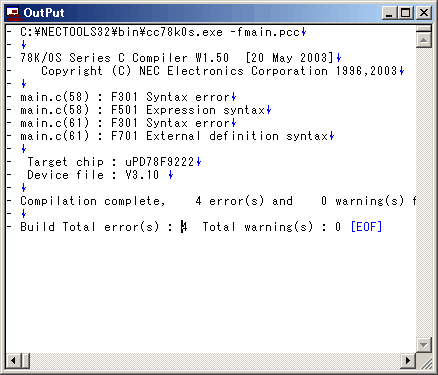Click the horizontal scrollbar track
The height and width of the screenshot is (375, 438).
click(x=215, y=361)
